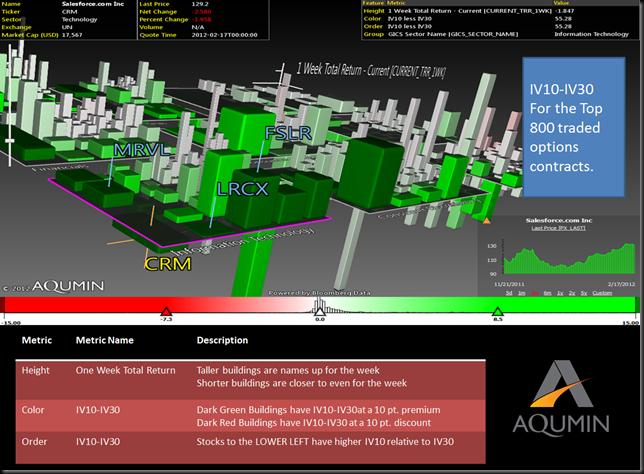
Task: Click the Powered by Bloomberg Data text
Action: pyautogui.click(x=320, y=293)
